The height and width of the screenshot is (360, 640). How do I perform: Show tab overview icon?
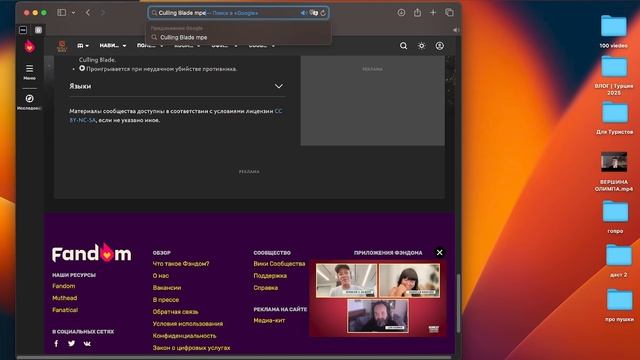pos(449,13)
